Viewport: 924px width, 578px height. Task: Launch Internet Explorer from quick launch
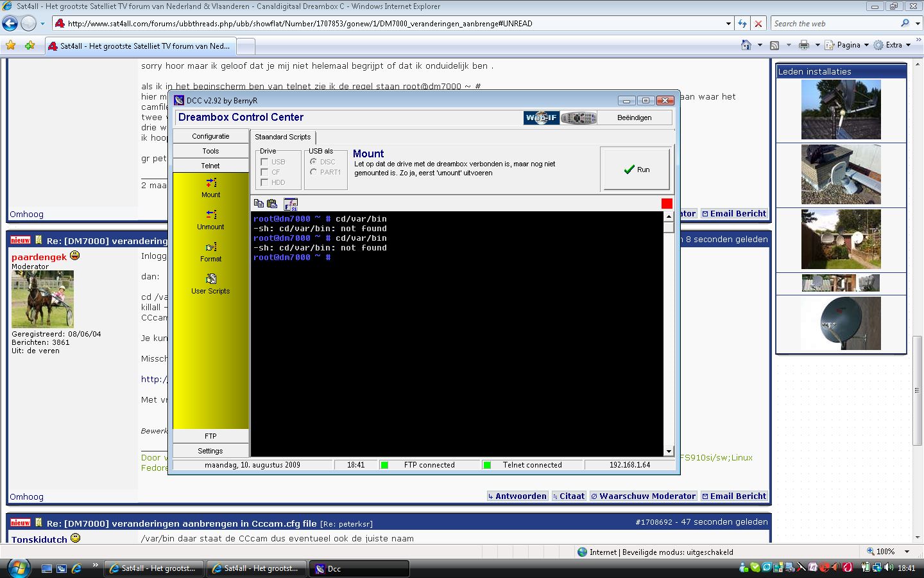point(76,568)
